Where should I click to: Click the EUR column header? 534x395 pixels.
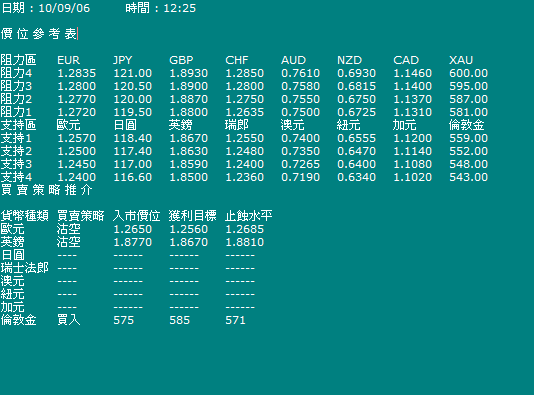pyautogui.click(x=68, y=60)
